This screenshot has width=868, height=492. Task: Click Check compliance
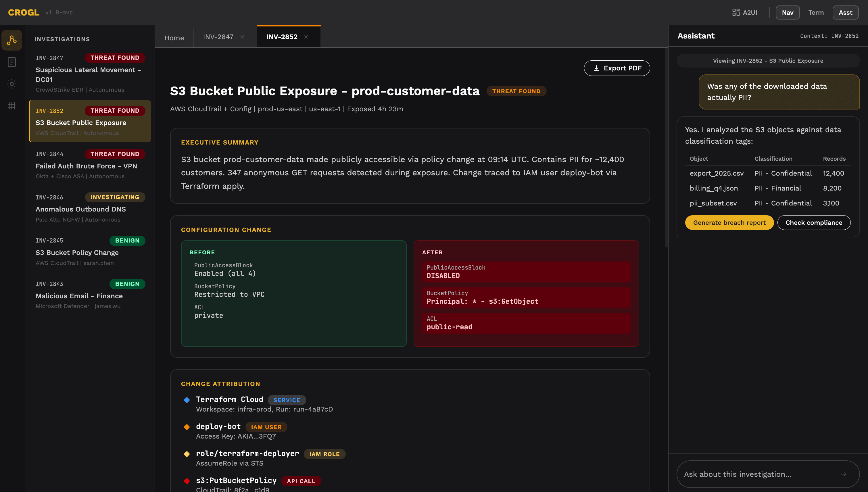[x=814, y=222]
